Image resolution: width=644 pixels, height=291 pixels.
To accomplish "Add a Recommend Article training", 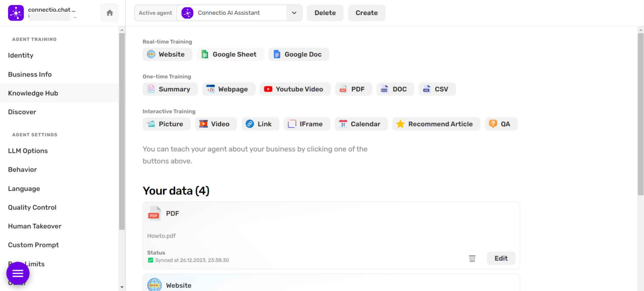I will coord(436,124).
